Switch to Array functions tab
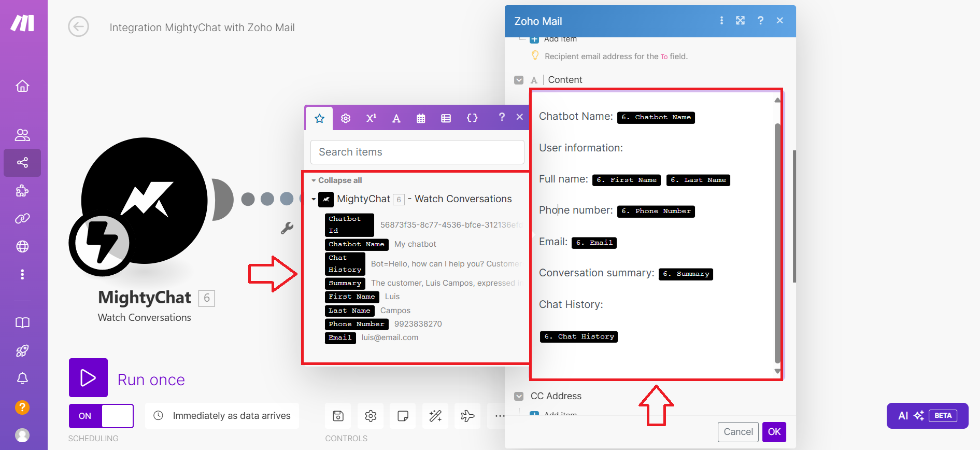 pyautogui.click(x=446, y=119)
